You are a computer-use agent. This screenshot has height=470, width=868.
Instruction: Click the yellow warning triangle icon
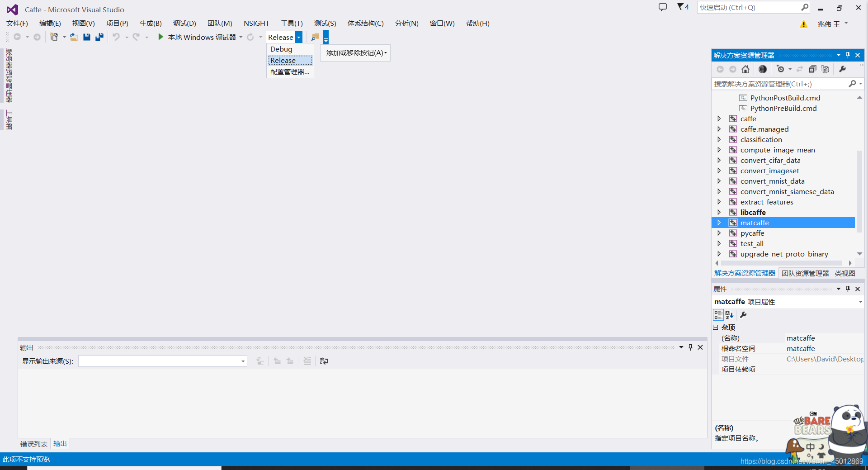[x=804, y=24]
